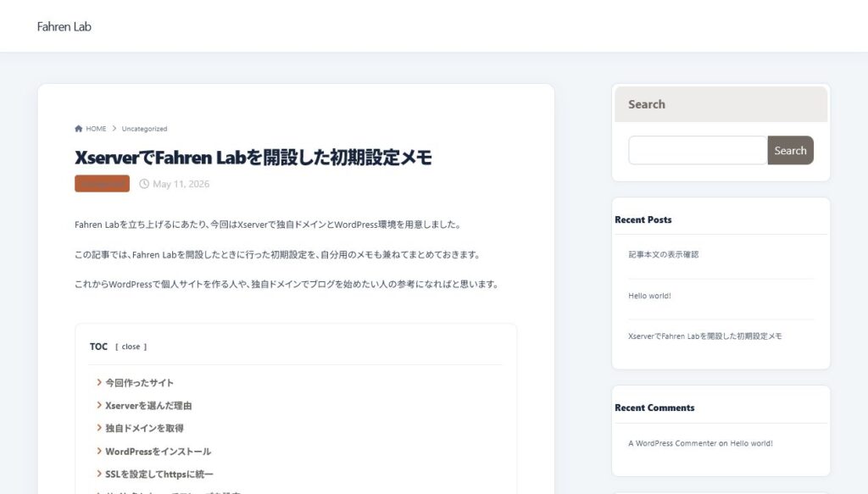Open Hello world! link in Recent Comments
The image size is (868, 494).
(x=751, y=444)
